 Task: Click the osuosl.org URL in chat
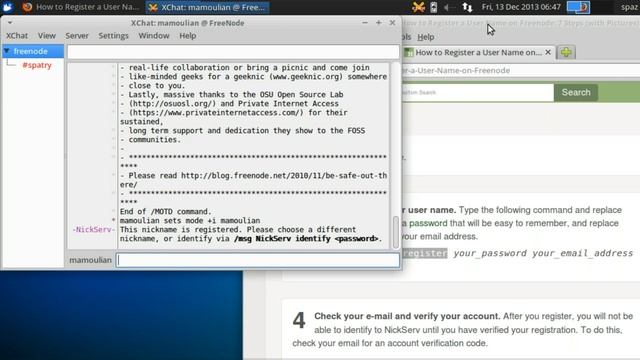click(172, 104)
